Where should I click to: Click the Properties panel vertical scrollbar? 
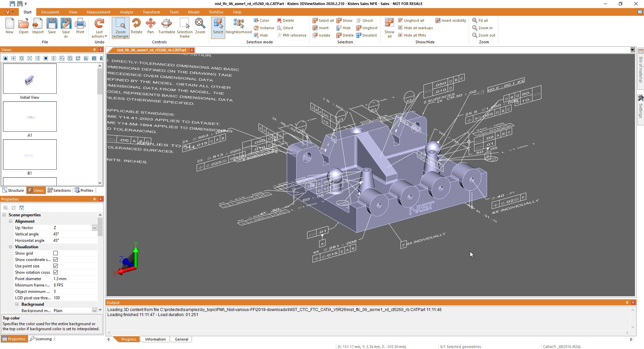pos(100,262)
